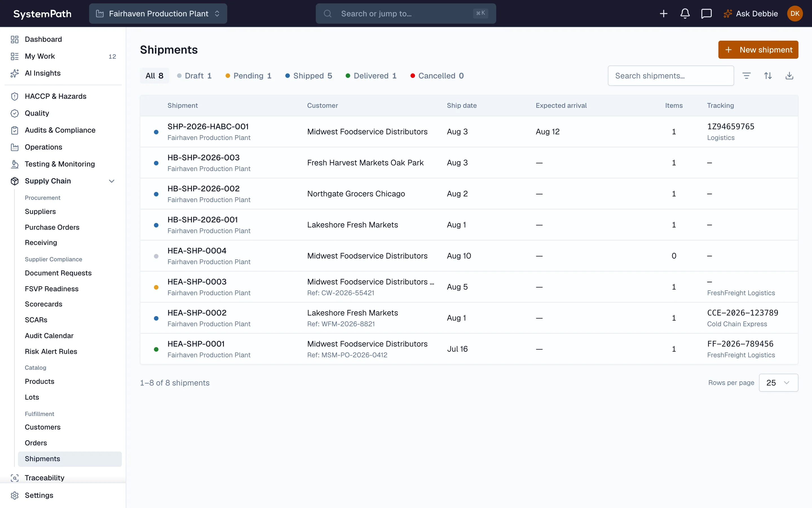Open Lots in the sidebar
The height and width of the screenshot is (508, 812).
coord(32,397)
